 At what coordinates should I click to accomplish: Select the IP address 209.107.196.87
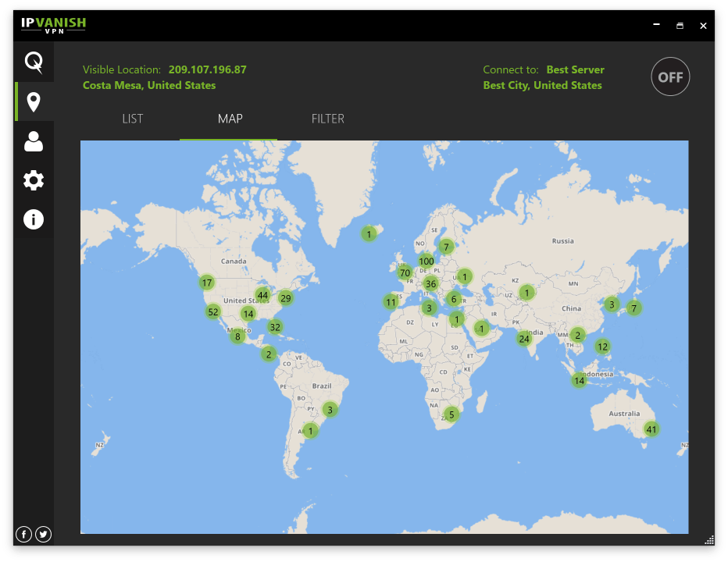pyautogui.click(x=208, y=69)
